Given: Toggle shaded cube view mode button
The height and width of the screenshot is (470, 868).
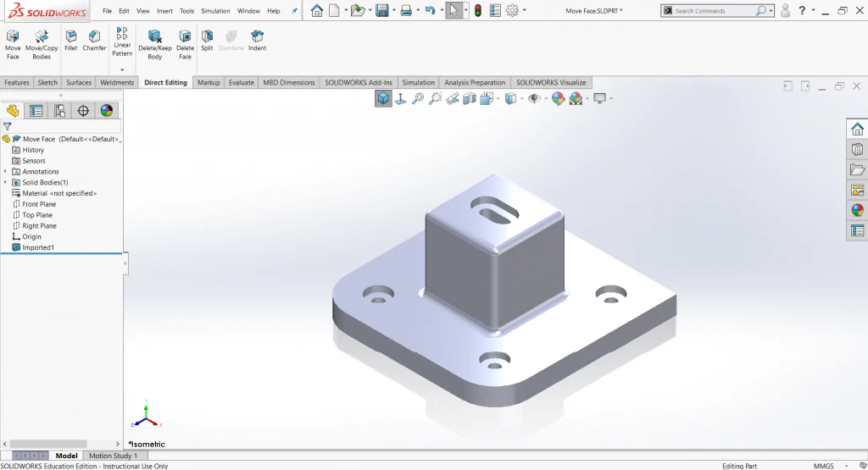Looking at the screenshot, I should click(383, 99).
